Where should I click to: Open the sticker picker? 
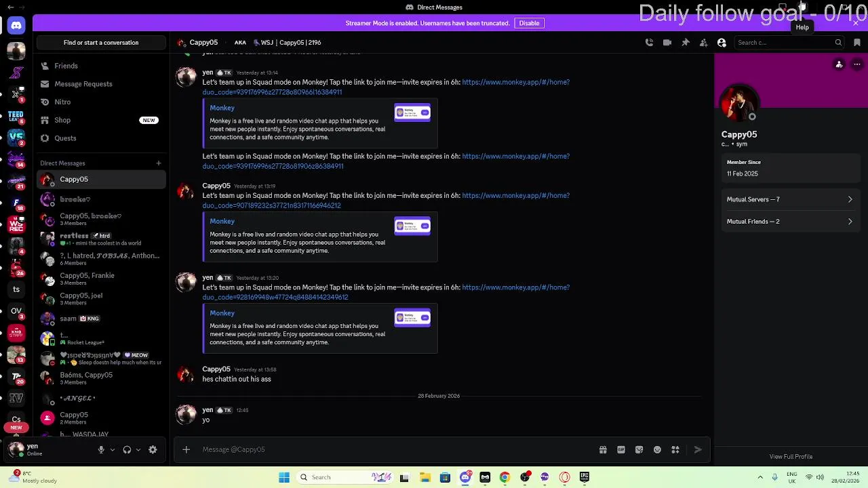[x=639, y=449]
